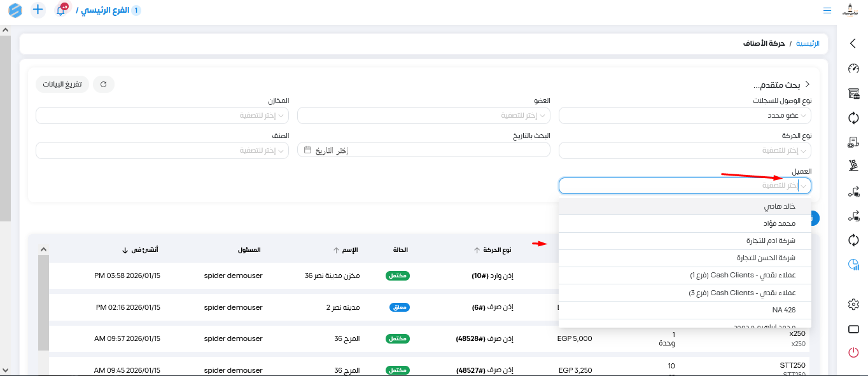The height and width of the screenshot is (376, 868).
Task: Open the dashboard speedometer sidebar icon
Action: click(853, 69)
